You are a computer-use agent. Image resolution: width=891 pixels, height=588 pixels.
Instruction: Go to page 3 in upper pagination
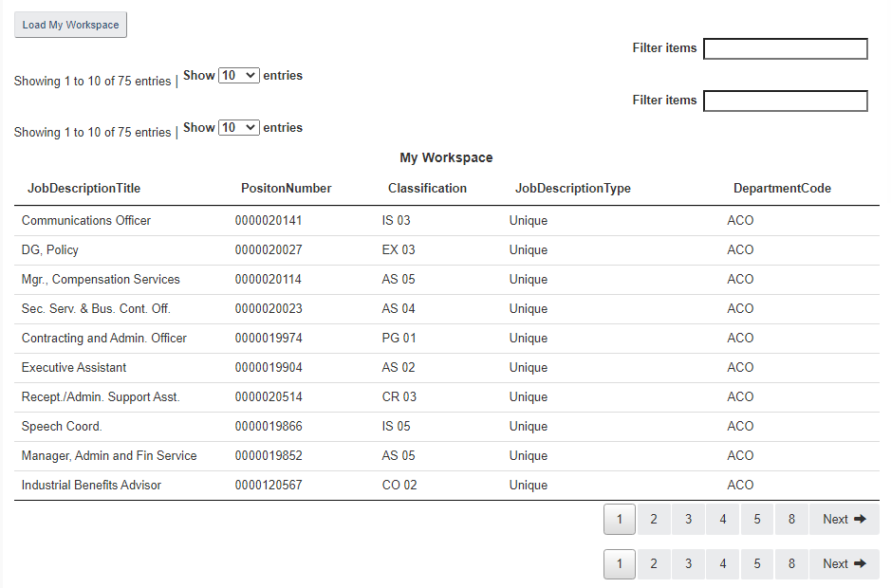688,520
